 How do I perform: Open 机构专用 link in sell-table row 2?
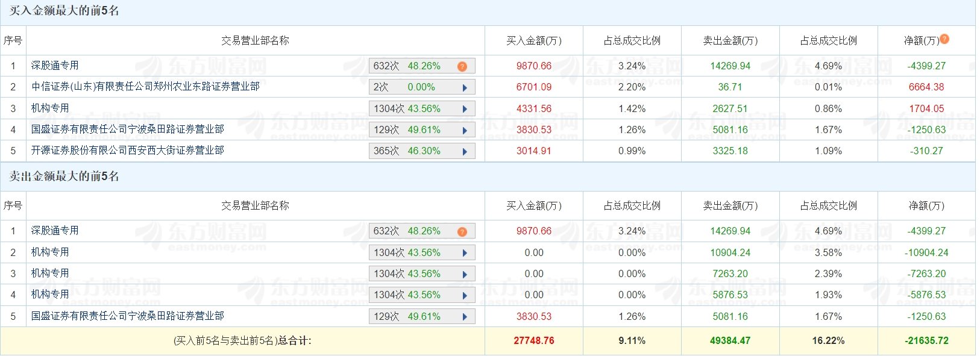(x=50, y=252)
